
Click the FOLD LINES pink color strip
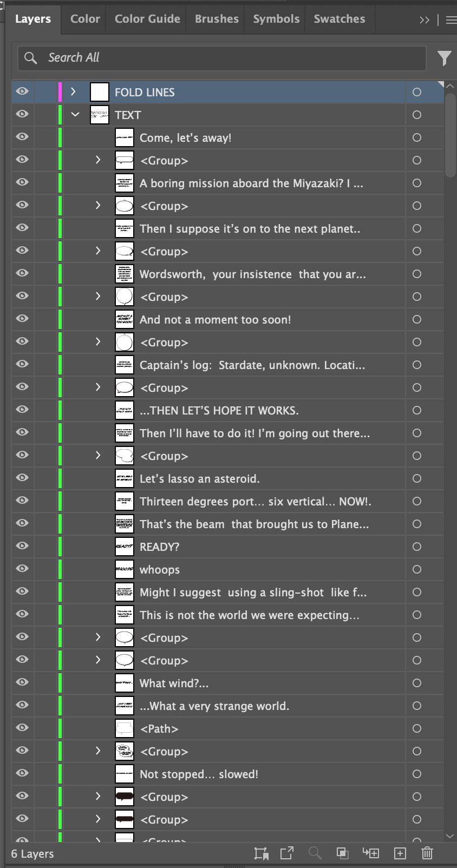pyautogui.click(x=60, y=91)
